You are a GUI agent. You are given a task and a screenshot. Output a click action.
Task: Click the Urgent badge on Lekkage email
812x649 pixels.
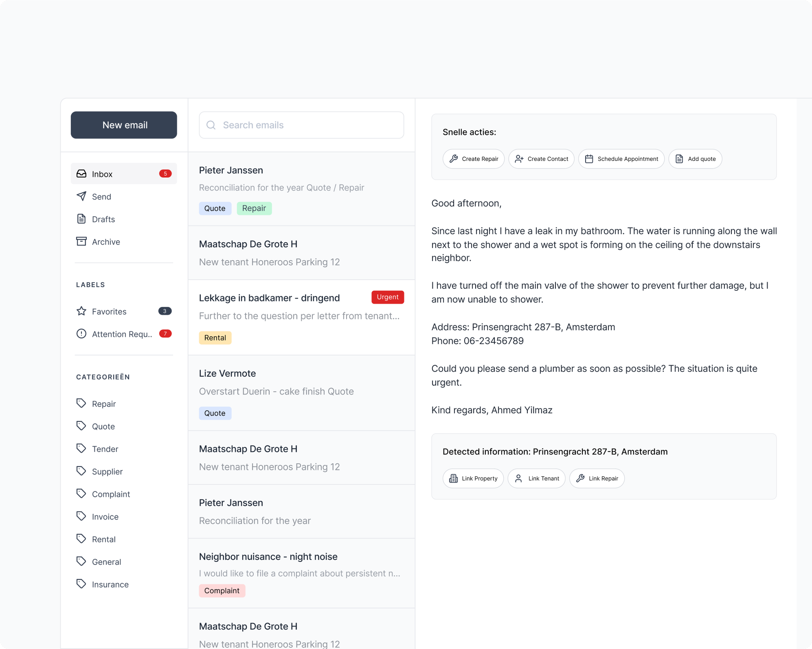(388, 297)
